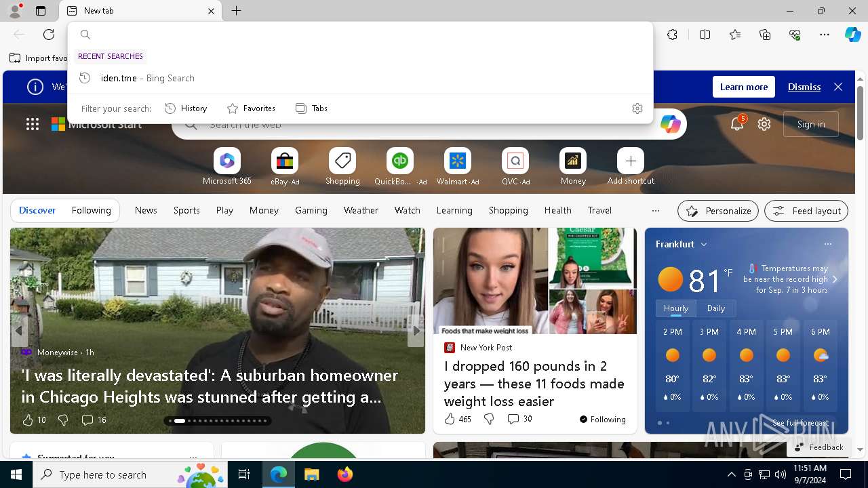868x488 pixels.
Task: Click the Personalize button
Action: point(718,211)
